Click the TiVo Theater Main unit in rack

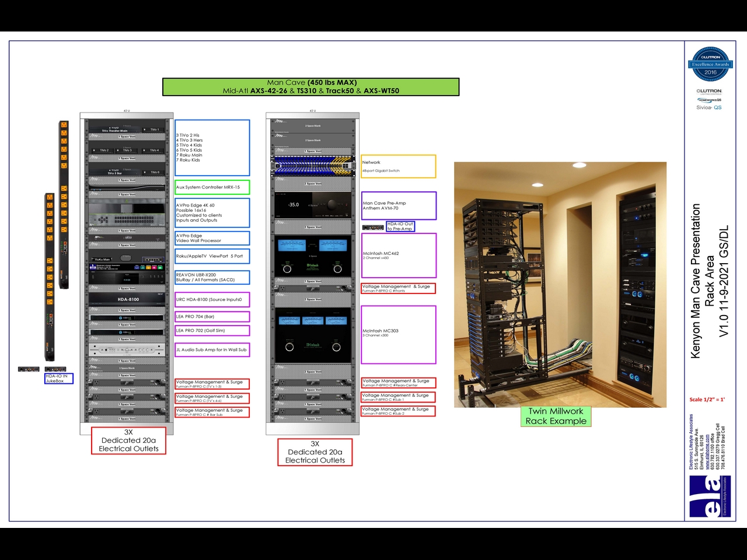116,129
